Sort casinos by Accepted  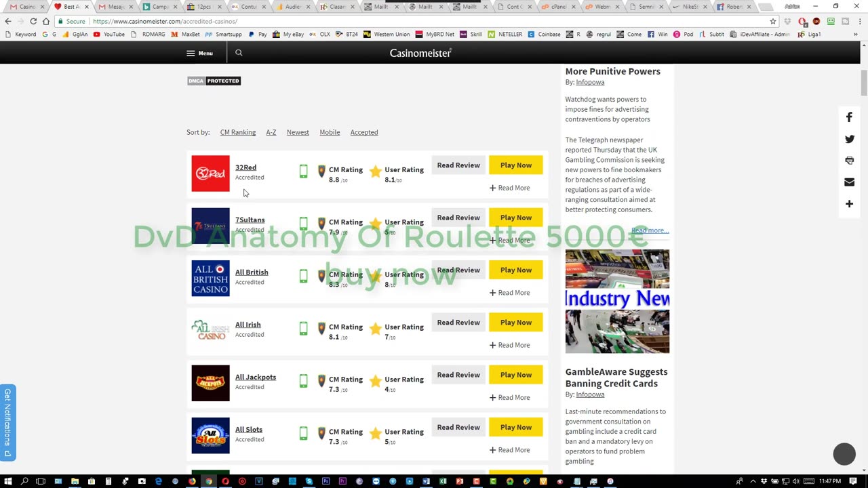pyautogui.click(x=364, y=132)
